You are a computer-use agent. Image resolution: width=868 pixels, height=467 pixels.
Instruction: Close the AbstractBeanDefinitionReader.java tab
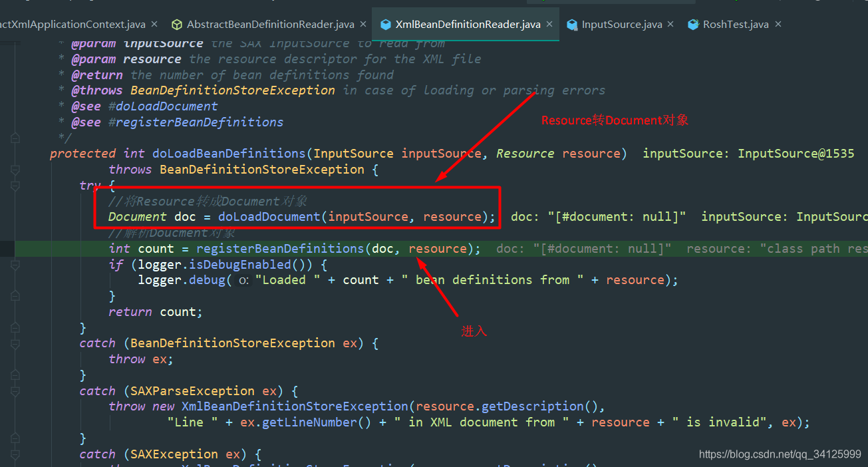[x=363, y=24]
